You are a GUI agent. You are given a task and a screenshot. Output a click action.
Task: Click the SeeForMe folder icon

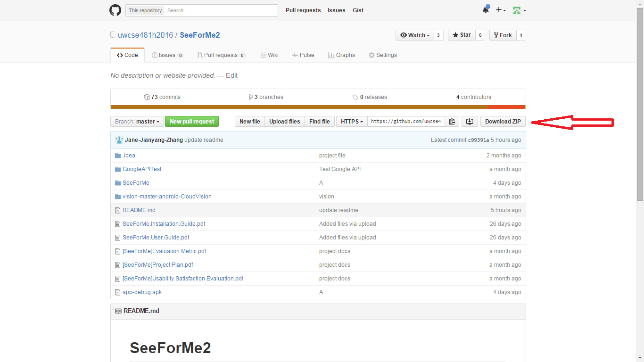(x=118, y=183)
